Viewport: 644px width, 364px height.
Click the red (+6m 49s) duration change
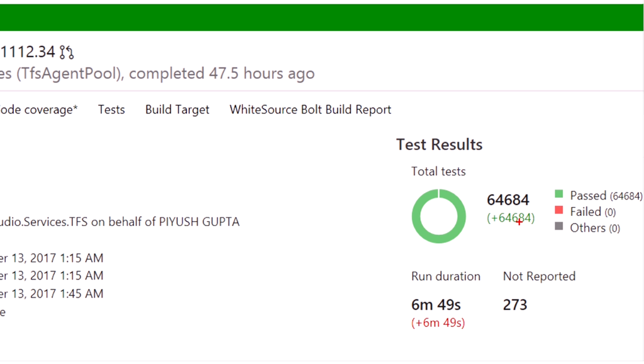pos(438,323)
